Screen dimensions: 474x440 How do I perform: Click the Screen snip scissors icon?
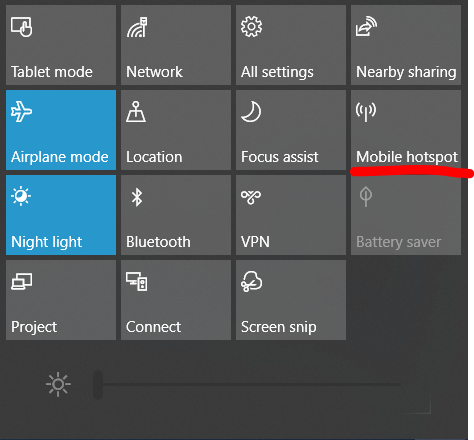tap(251, 282)
